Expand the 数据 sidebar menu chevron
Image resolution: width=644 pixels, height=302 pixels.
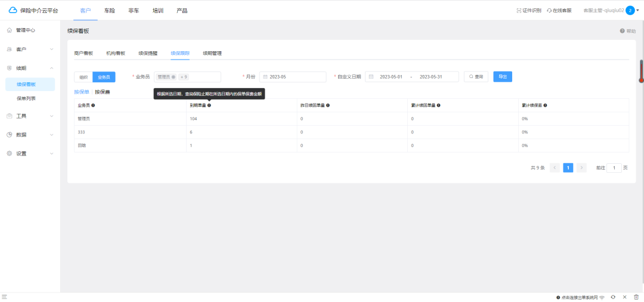52,135
